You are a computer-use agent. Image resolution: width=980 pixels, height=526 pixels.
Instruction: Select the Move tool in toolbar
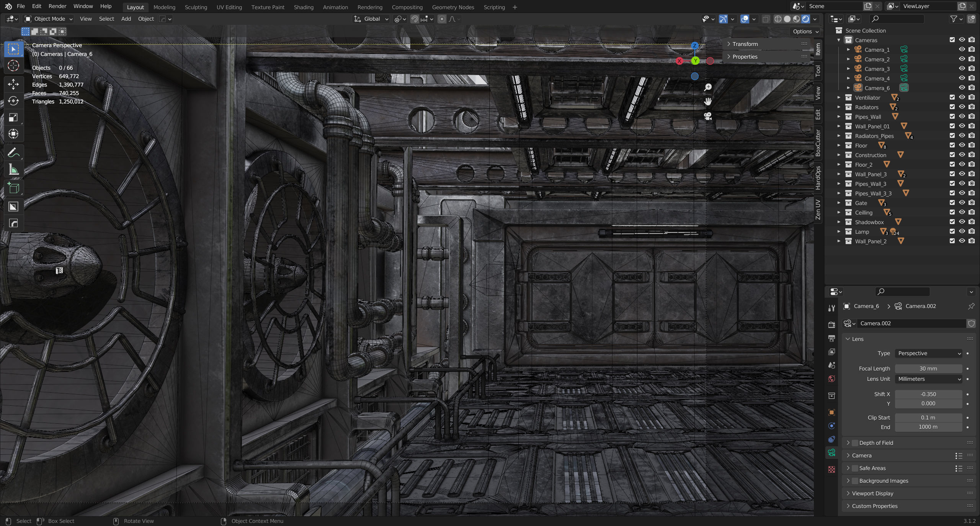(13, 84)
